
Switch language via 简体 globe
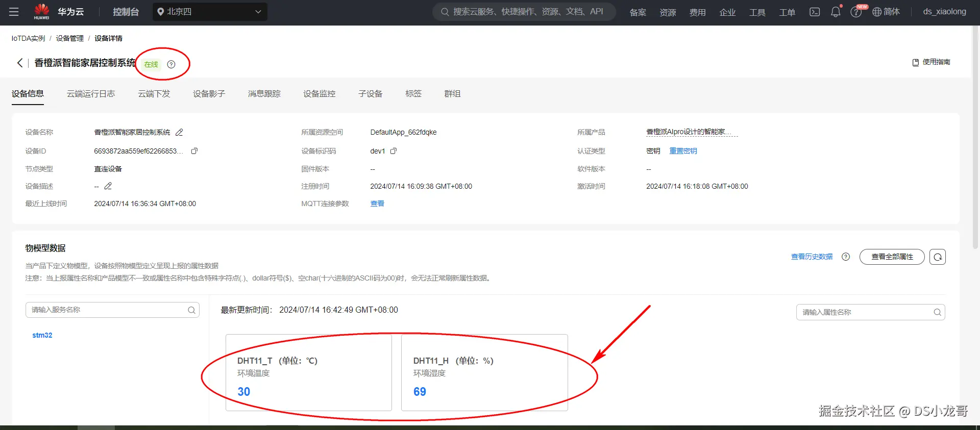click(x=886, y=12)
